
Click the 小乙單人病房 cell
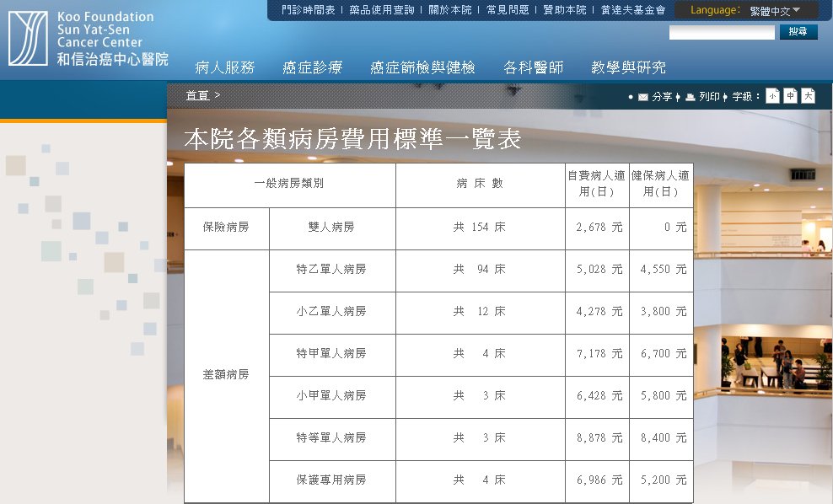[332, 314]
